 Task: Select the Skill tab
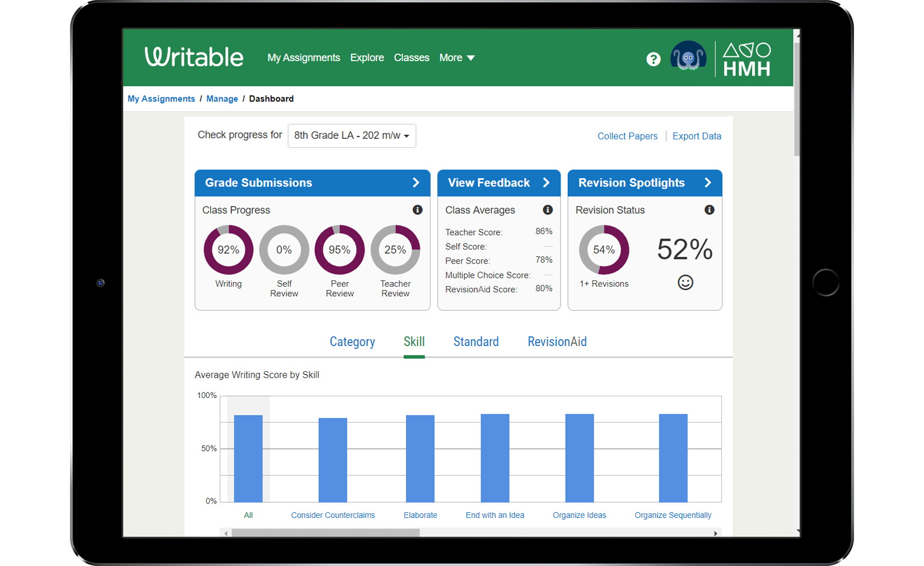coord(414,342)
